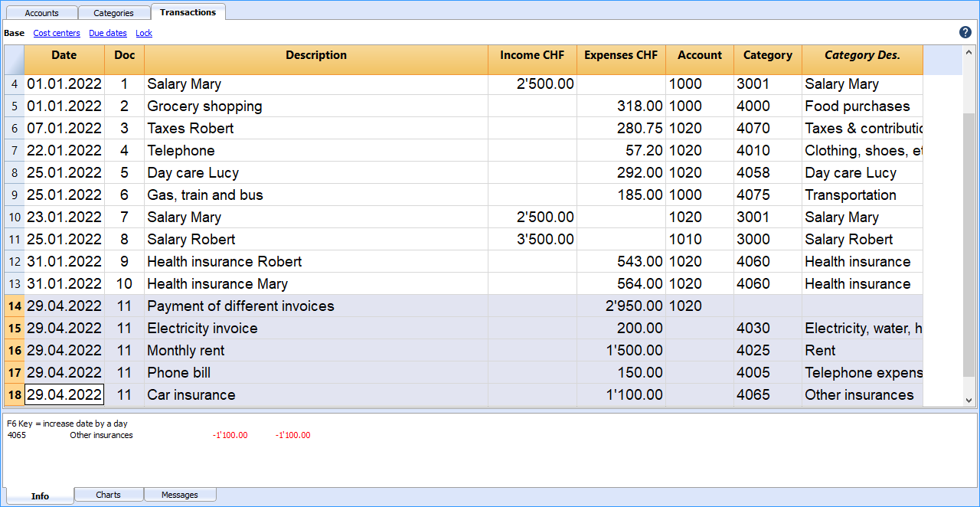
Task: Click the Grocery shopping description cell
Action: (316, 106)
